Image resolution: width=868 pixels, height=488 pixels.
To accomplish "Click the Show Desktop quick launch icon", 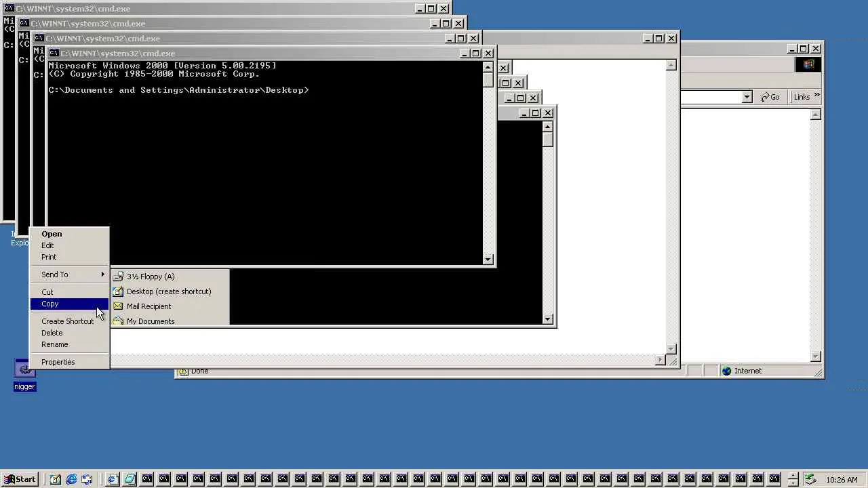I will point(55,479).
